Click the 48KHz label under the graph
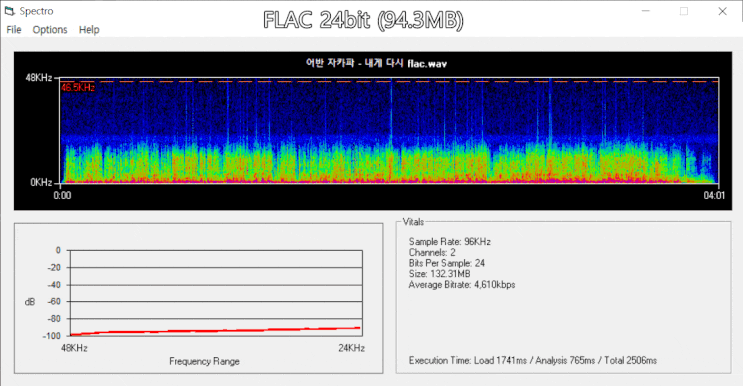This screenshot has width=743, height=386. [74, 348]
